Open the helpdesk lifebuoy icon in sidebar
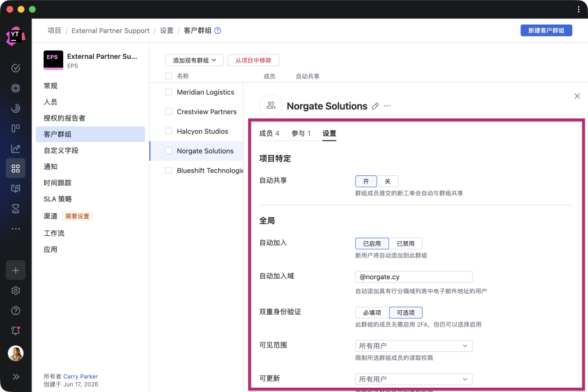The image size is (588, 392). click(15, 88)
